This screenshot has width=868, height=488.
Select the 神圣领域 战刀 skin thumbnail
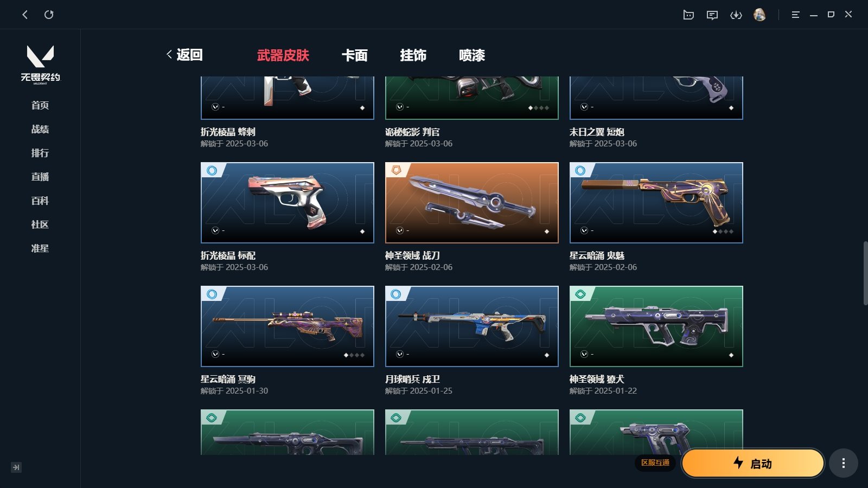(472, 203)
